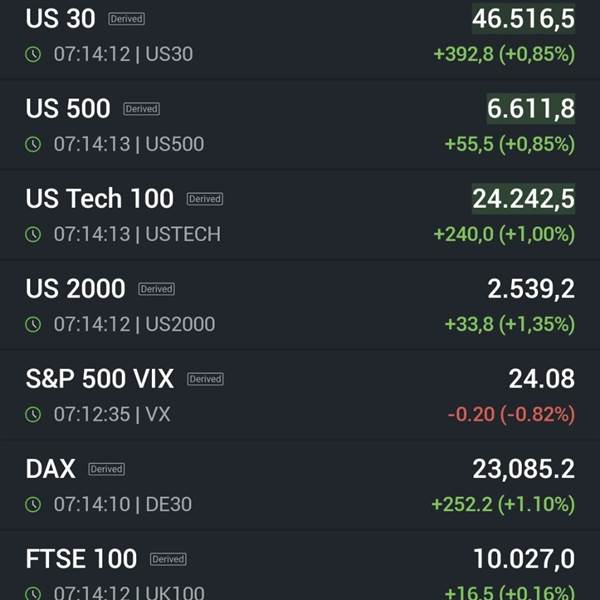Open the US 2000 index name
This screenshot has width=600, height=600.
(x=75, y=289)
